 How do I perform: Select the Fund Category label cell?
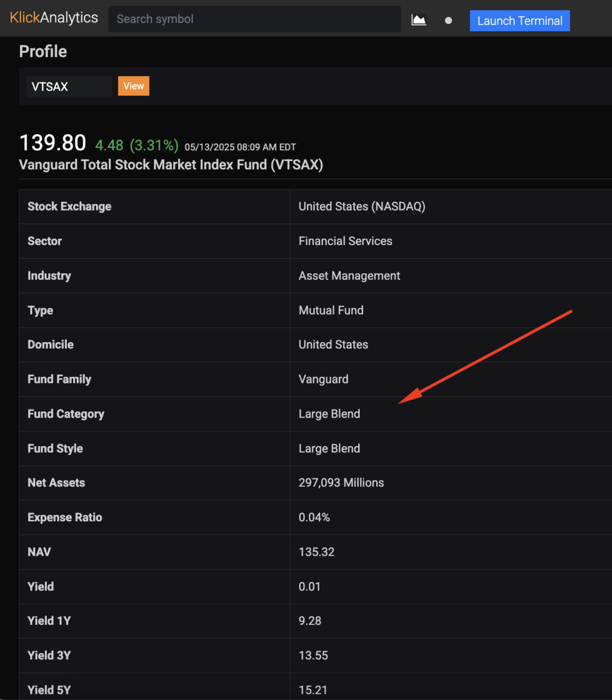coord(154,414)
